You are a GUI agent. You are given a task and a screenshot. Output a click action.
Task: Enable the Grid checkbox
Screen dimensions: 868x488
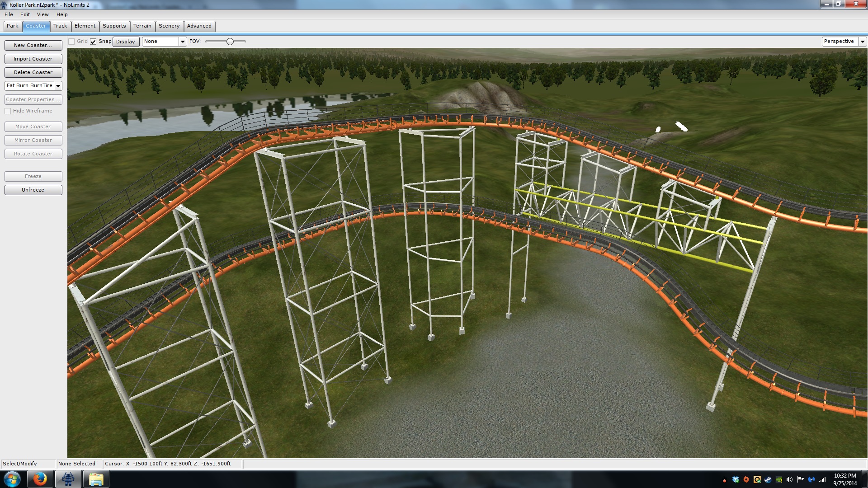[x=71, y=42]
